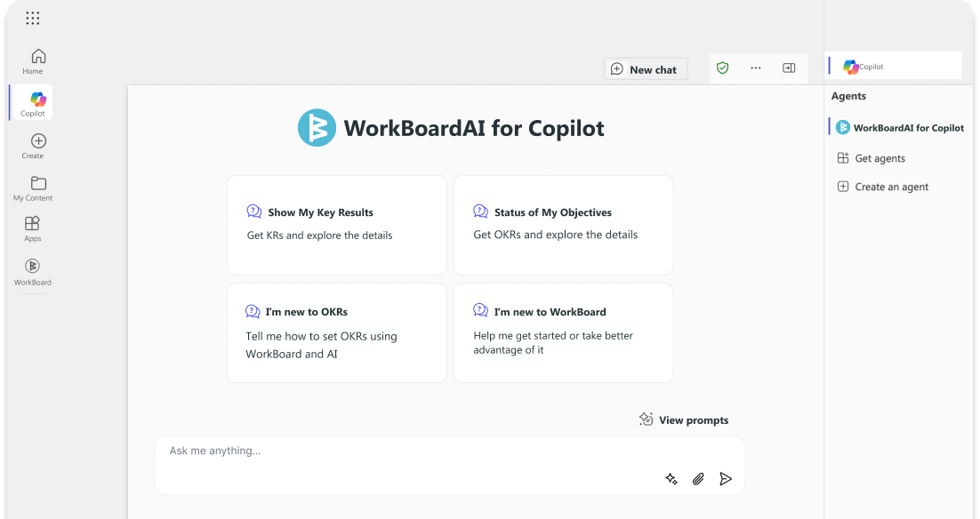
Task: Click the green shield protection icon
Action: point(722,68)
